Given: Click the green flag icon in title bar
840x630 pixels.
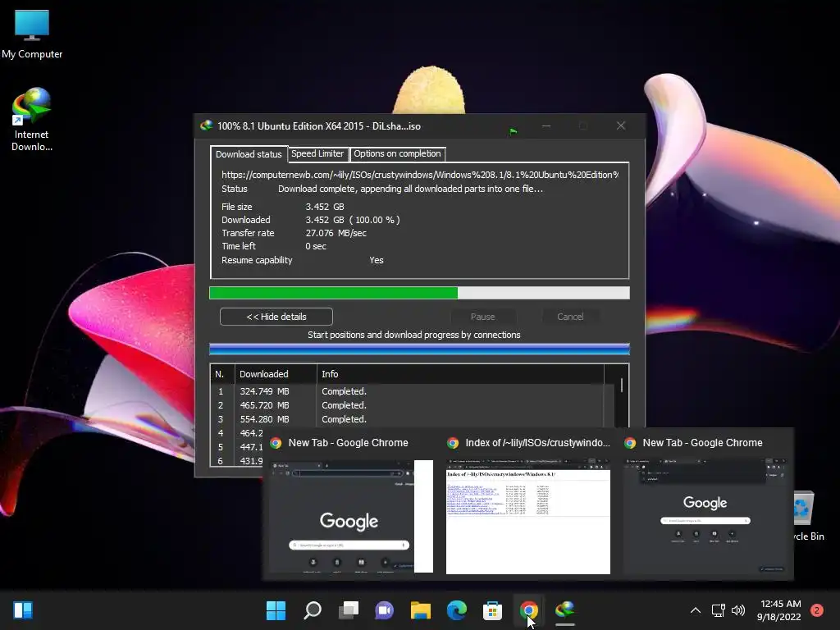Looking at the screenshot, I should pyautogui.click(x=513, y=130).
